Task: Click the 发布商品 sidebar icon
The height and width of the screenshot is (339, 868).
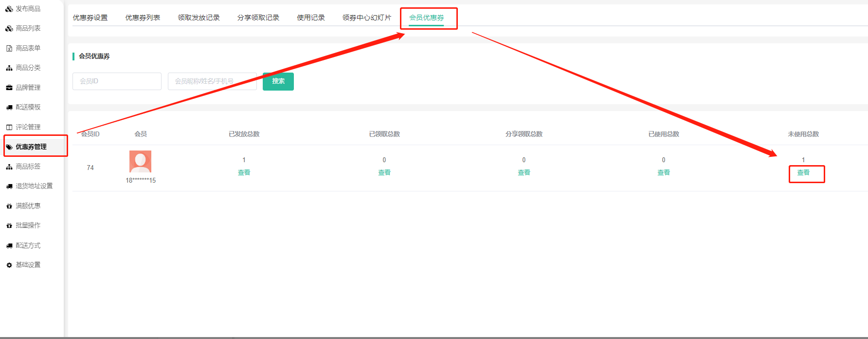Action: [x=9, y=9]
